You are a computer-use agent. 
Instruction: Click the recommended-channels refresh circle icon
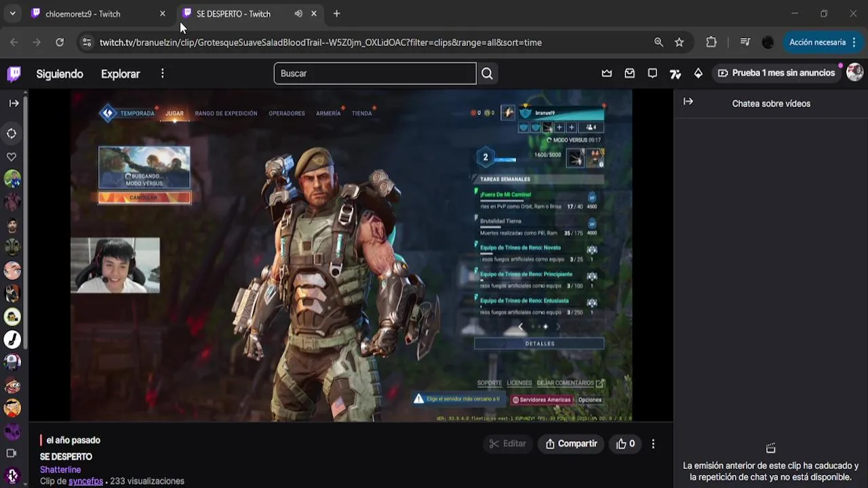point(12,134)
